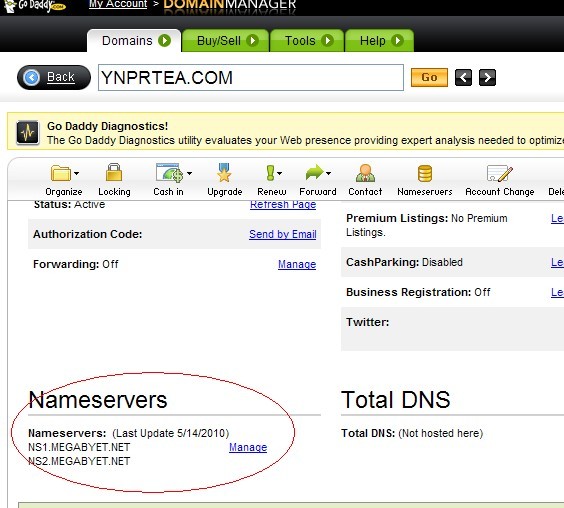Open the Buy/Sell tab
The height and width of the screenshot is (508, 564).
coord(226,41)
